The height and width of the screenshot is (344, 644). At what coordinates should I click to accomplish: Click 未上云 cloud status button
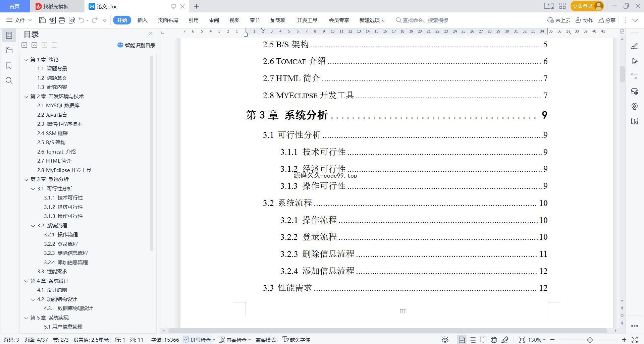click(559, 20)
